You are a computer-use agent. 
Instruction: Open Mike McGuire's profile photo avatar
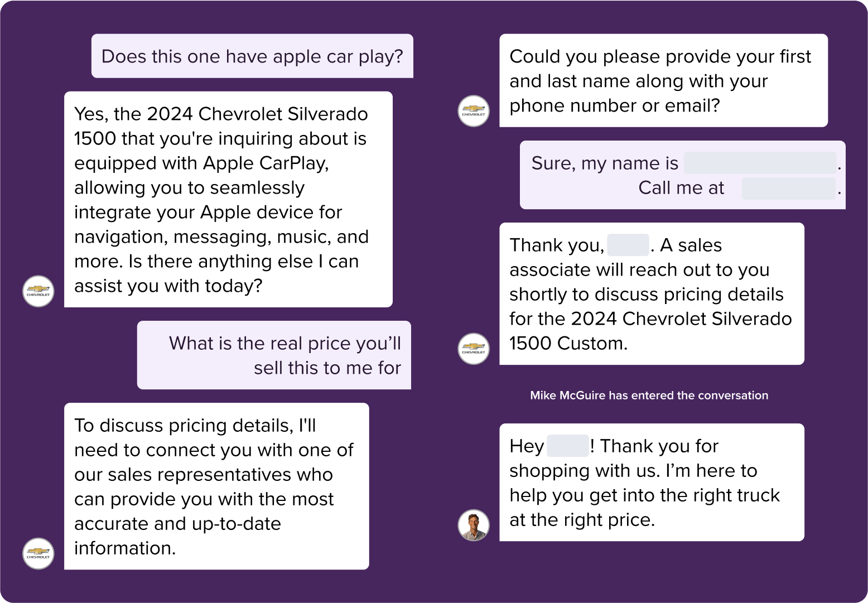474,525
